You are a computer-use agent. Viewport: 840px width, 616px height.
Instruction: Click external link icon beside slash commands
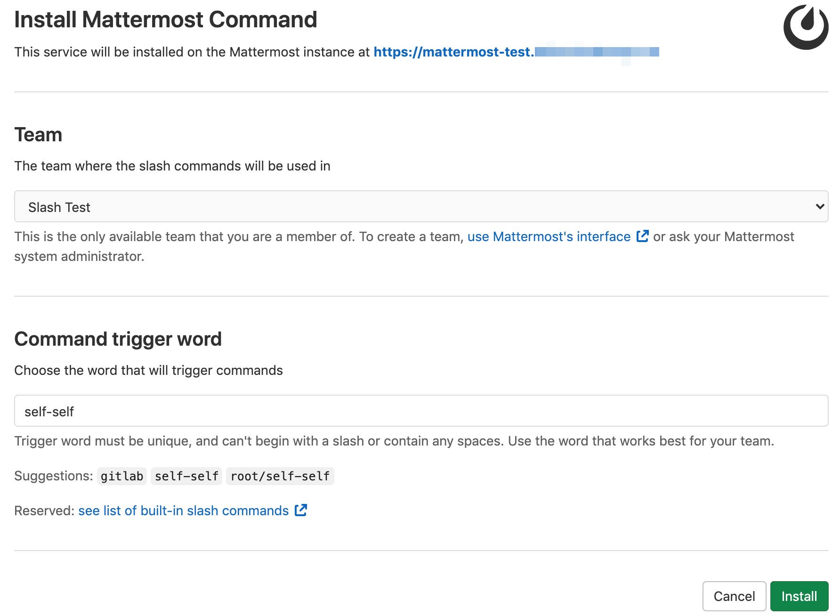301,510
